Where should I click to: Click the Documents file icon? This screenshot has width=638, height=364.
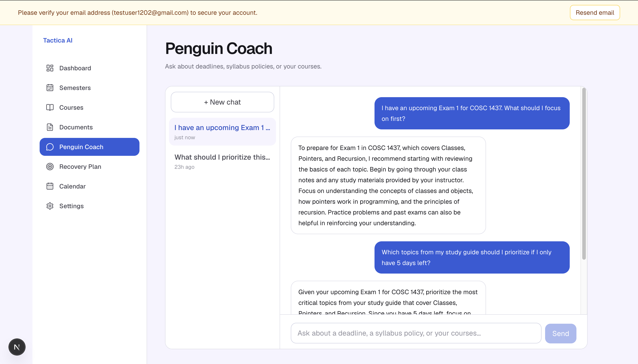coord(50,127)
